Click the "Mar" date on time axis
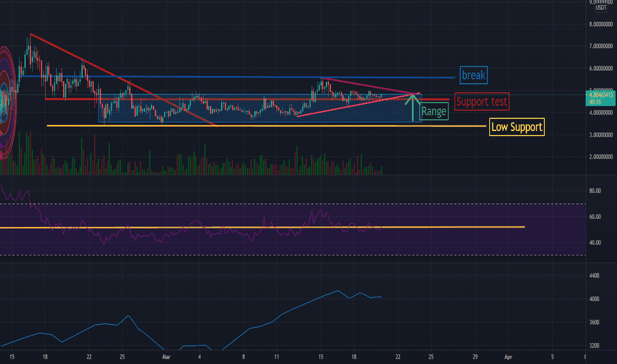Image resolution: width=617 pixels, height=364 pixels. coord(166,357)
